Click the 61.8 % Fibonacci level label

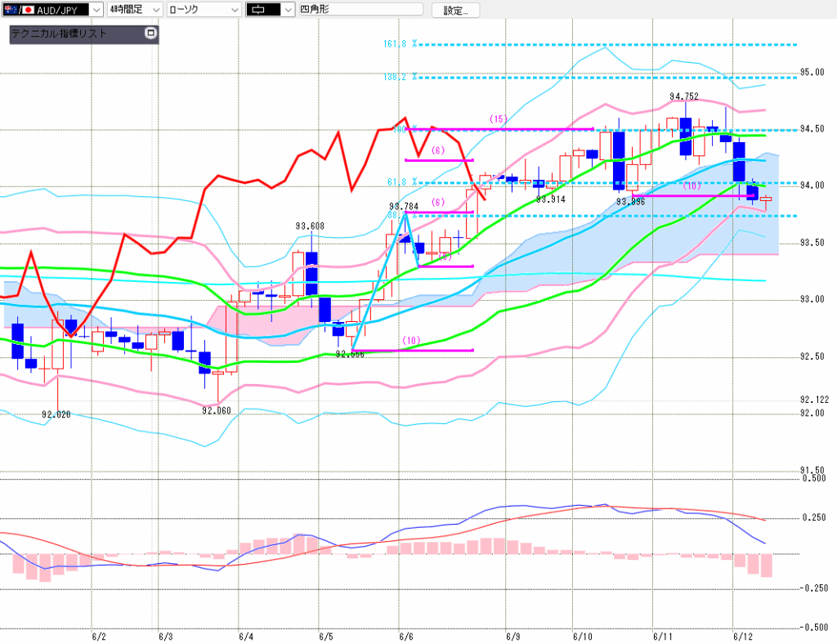(402, 182)
